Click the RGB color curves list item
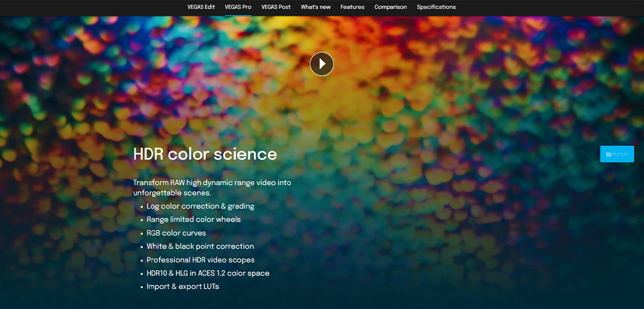Image resolution: width=644 pixels, height=309 pixels. coord(176,233)
